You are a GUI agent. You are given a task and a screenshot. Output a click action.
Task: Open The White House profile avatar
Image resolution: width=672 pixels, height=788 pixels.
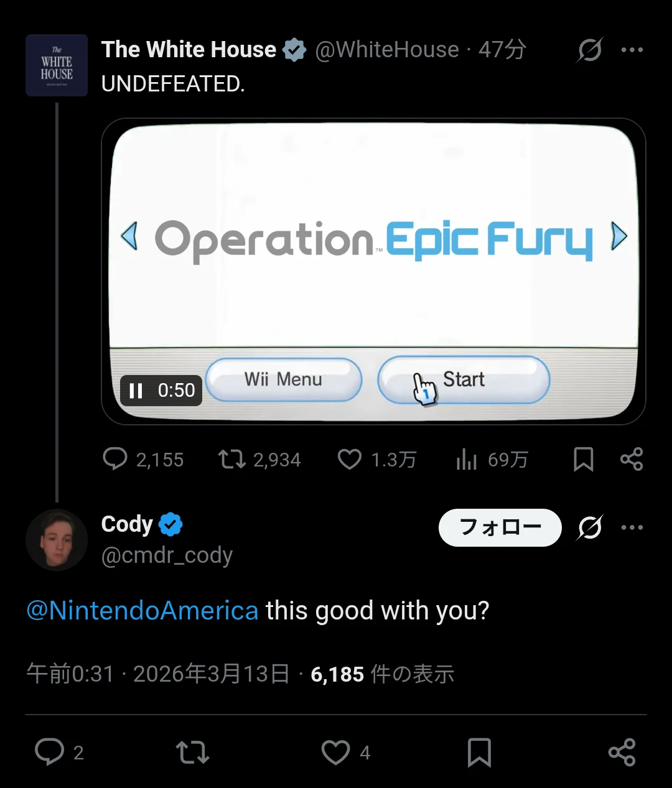pos(57,65)
